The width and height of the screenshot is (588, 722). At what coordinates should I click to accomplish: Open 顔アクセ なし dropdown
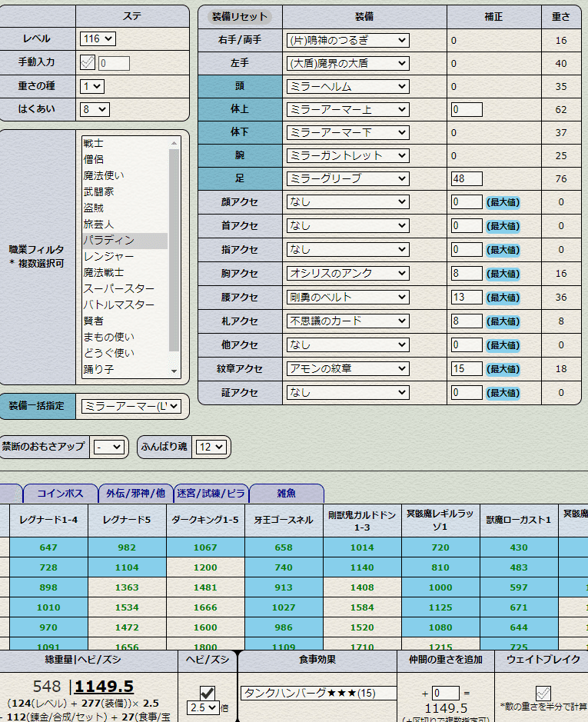point(347,201)
